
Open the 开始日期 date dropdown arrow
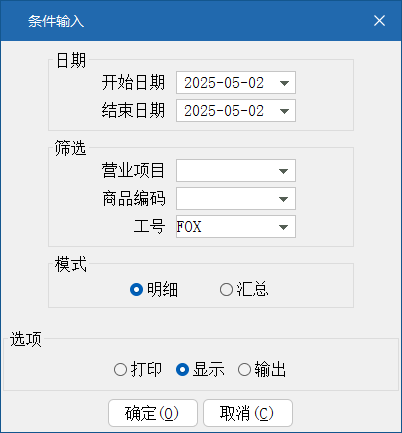point(284,83)
